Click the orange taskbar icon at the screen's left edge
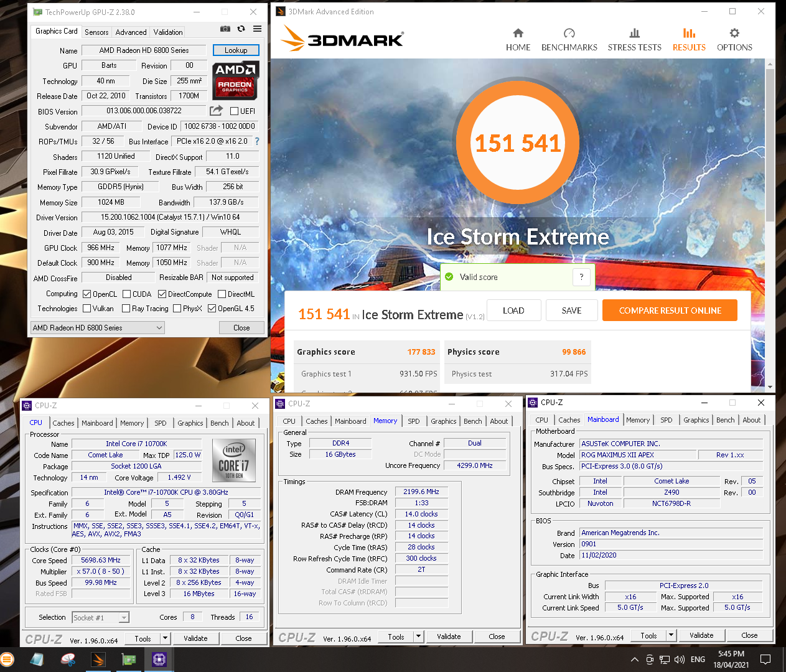Screen dimensions: 786x672 coord(6,659)
